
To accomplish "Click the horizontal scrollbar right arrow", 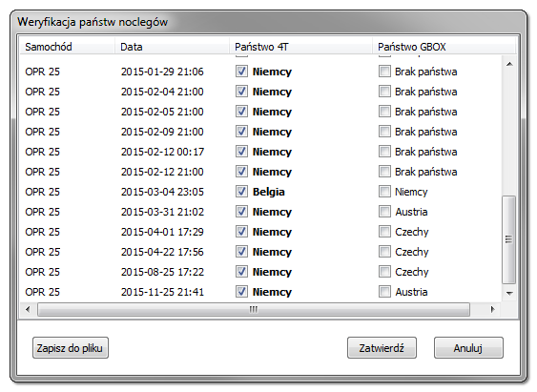I will 492,309.
